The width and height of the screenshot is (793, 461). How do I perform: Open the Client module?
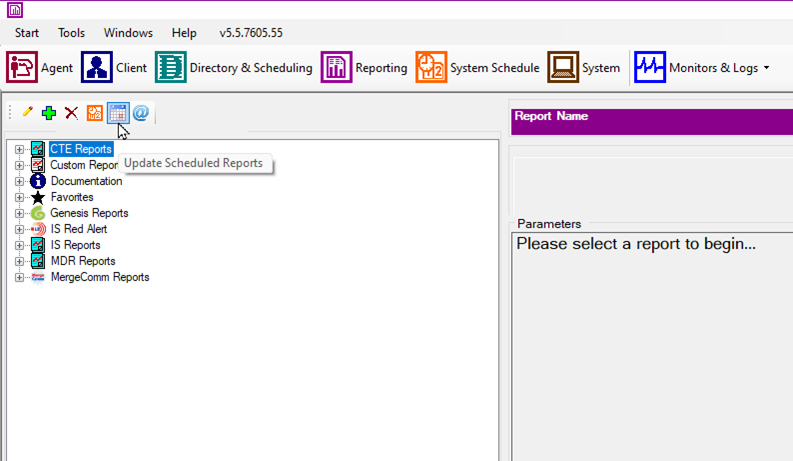coord(114,68)
